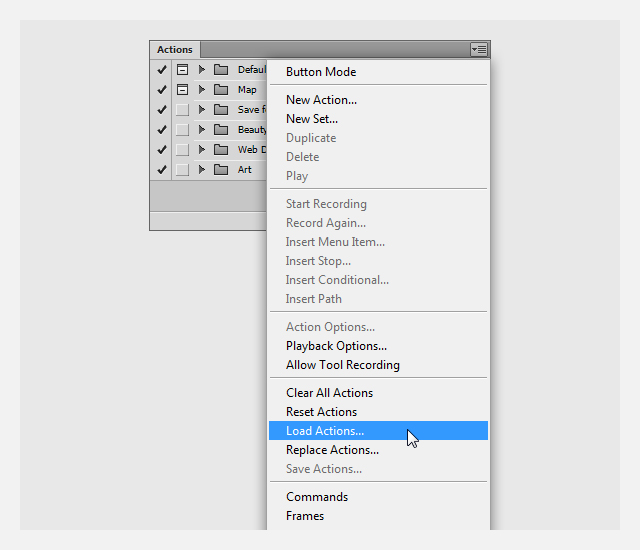Screen dimensions: 640x550
Task: Switch to the Actions panel tab
Action: (175, 49)
